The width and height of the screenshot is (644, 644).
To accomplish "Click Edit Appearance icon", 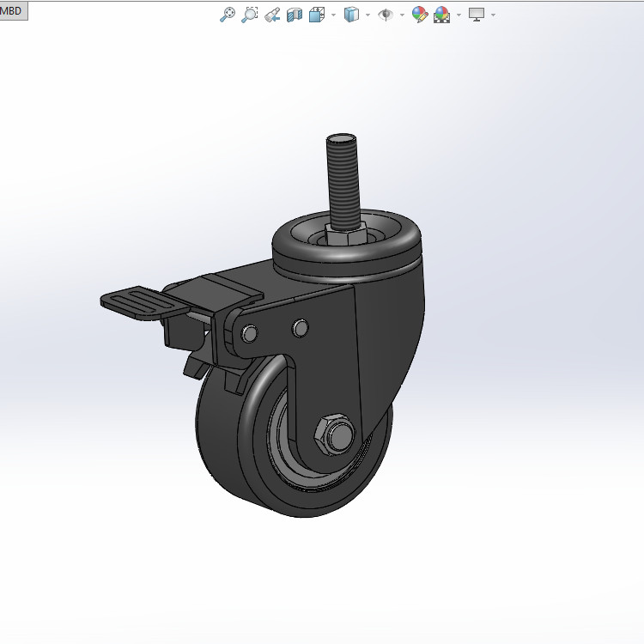I will pos(420,15).
